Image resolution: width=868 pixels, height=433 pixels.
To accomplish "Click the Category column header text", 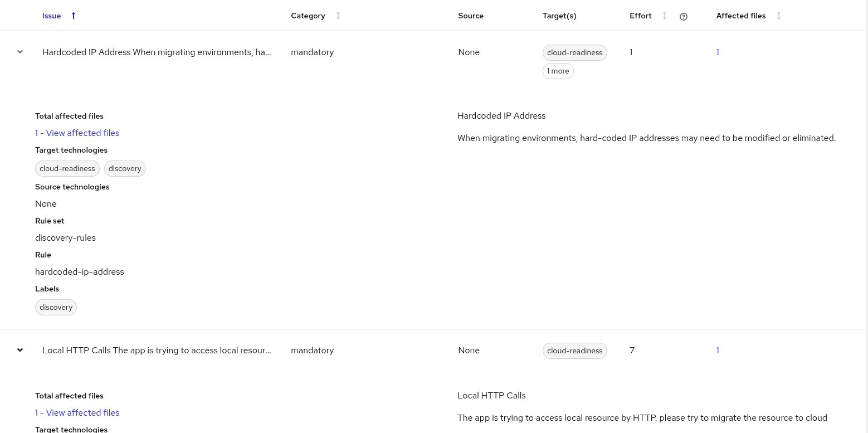I will pos(308,16).
